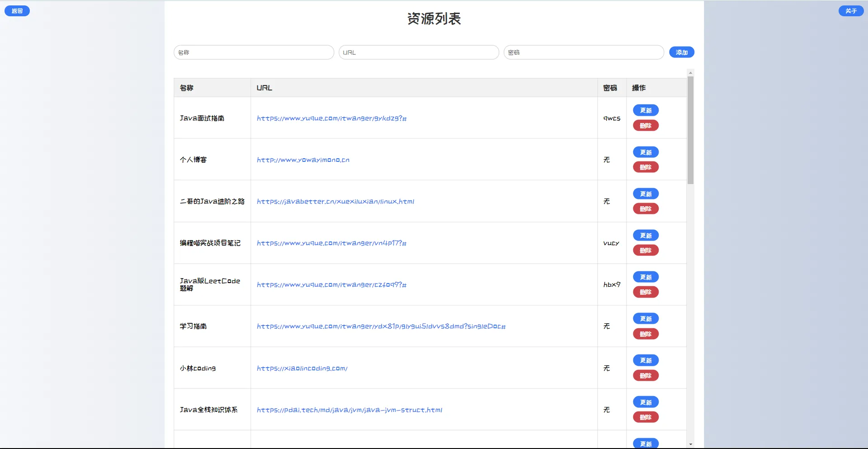Open the xiaolincoding.com link
Image resolution: width=868 pixels, height=449 pixels.
click(302, 369)
